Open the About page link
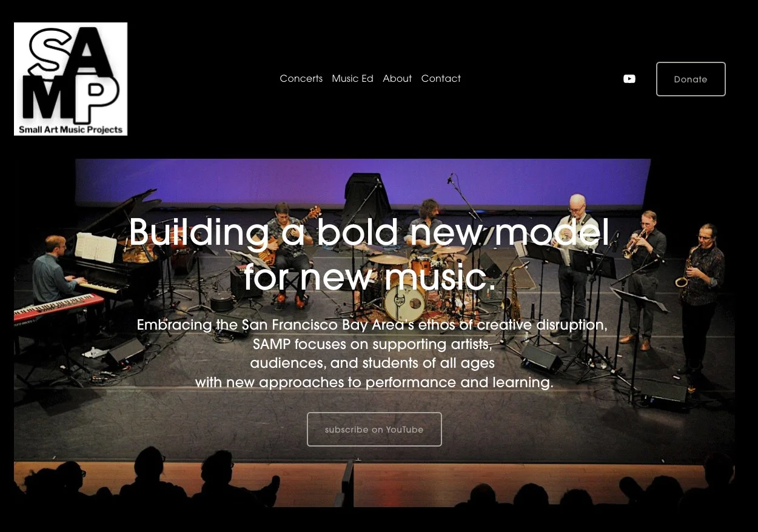Image resolution: width=758 pixels, height=532 pixels. (x=397, y=79)
